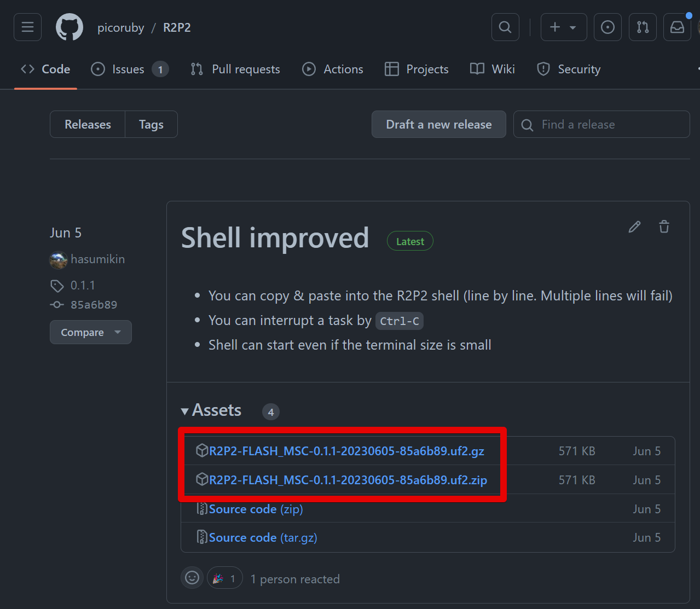Select the Tags tab

pyautogui.click(x=151, y=124)
